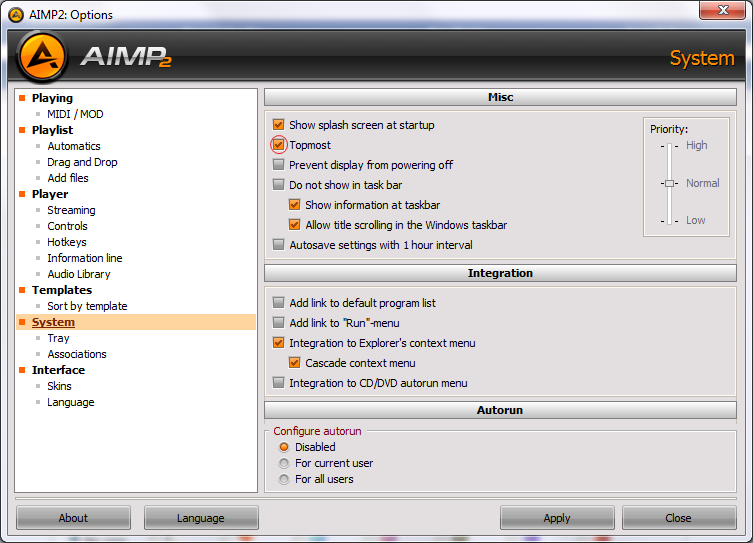This screenshot has width=753, height=543.
Task: Open Associations settings page
Action: point(77,354)
